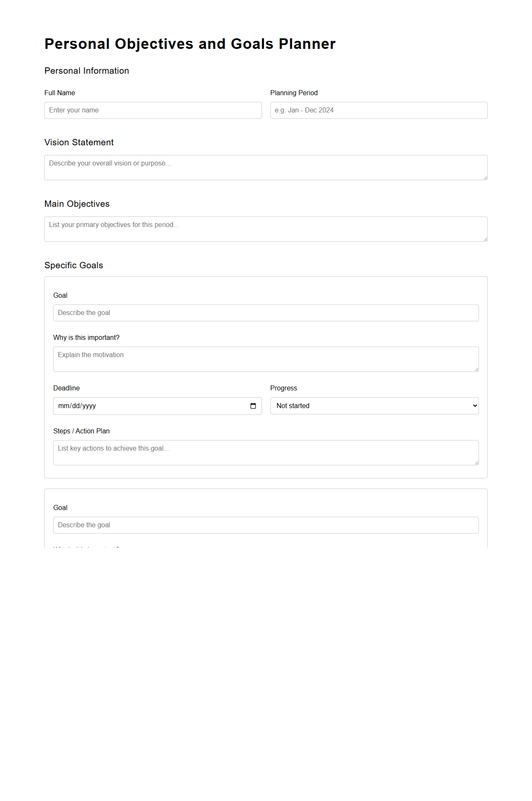
Task: Click the Vision Statement text area
Action: pyautogui.click(x=265, y=167)
